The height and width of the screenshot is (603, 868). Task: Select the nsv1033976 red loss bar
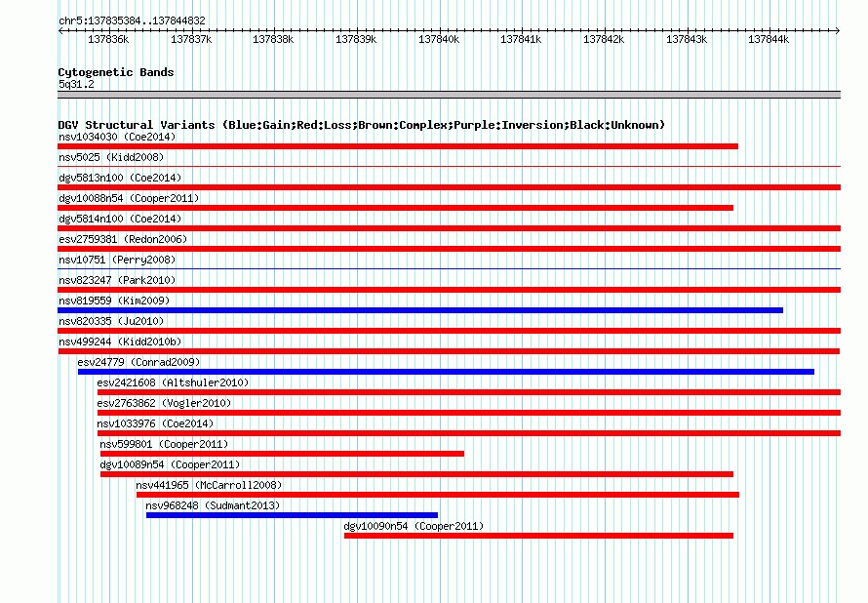469,433
